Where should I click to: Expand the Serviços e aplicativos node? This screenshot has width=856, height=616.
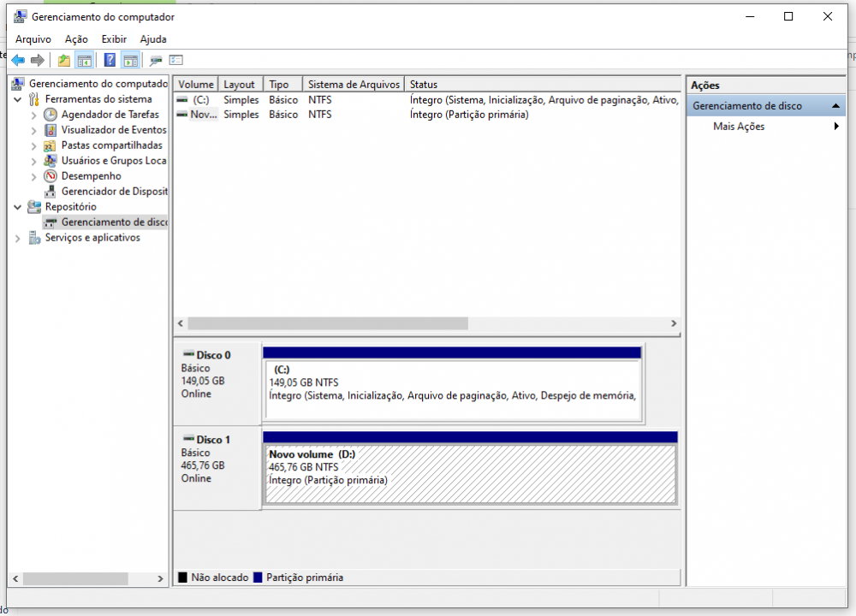click(x=19, y=238)
